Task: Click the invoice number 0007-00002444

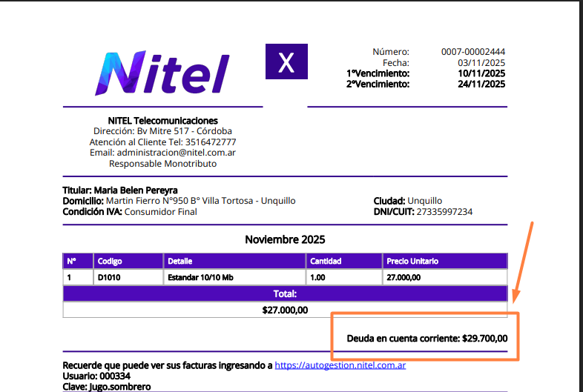Action: tap(472, 52)
